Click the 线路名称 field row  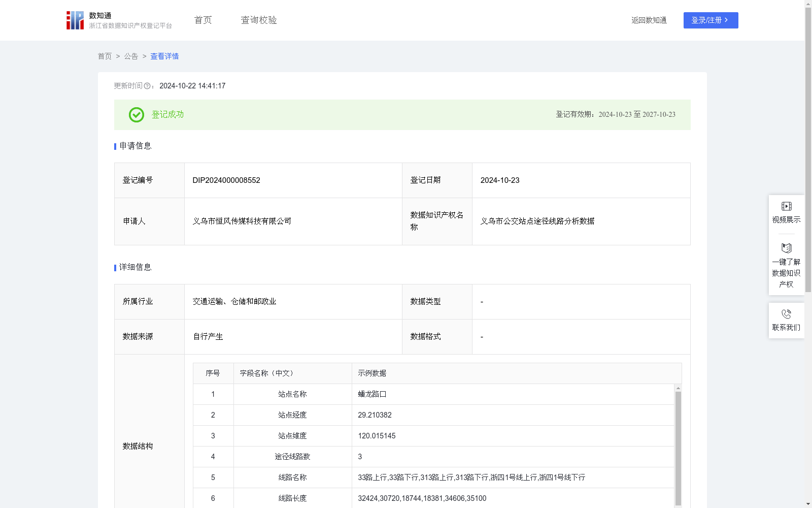click(433, 478)
